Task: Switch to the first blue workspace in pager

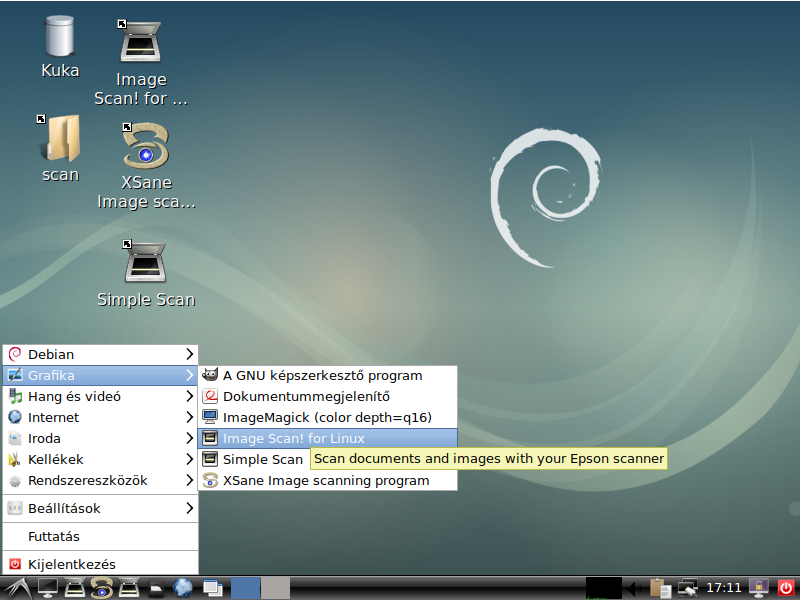Action: 245,588
